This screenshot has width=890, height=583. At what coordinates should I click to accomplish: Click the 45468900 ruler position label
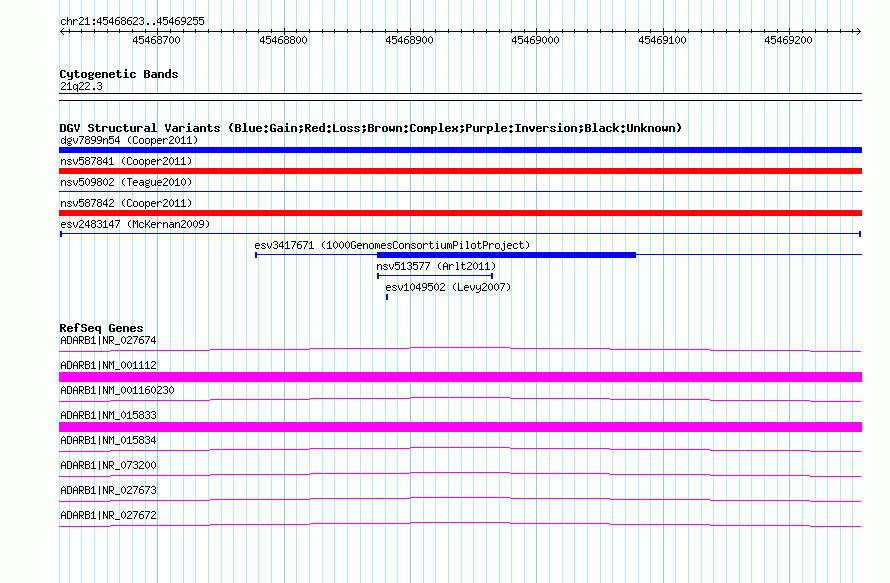[409, 40]
